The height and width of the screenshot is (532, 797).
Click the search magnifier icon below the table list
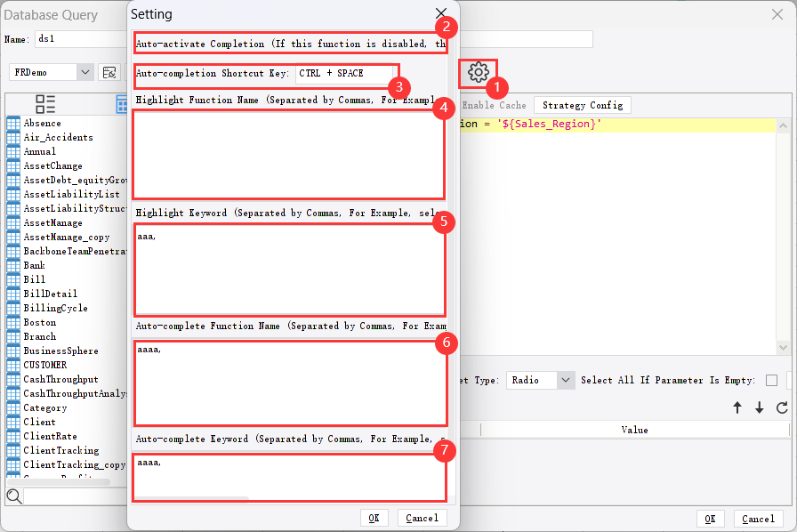(x=14, y=496)
